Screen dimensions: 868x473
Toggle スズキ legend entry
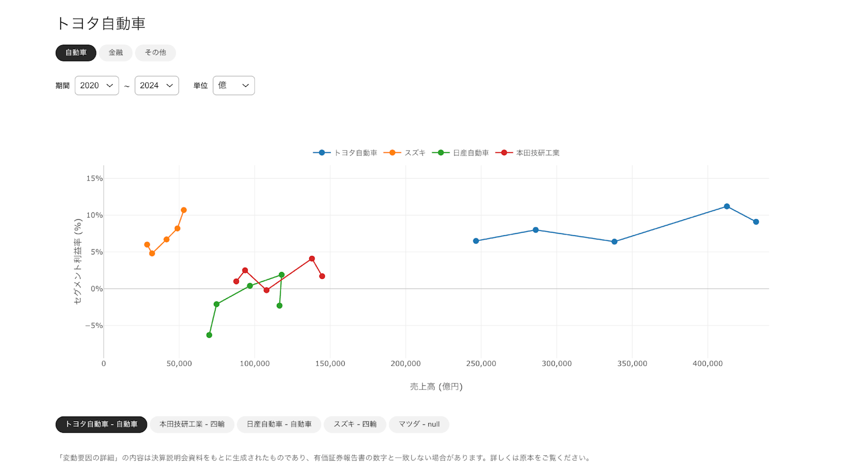405,153
